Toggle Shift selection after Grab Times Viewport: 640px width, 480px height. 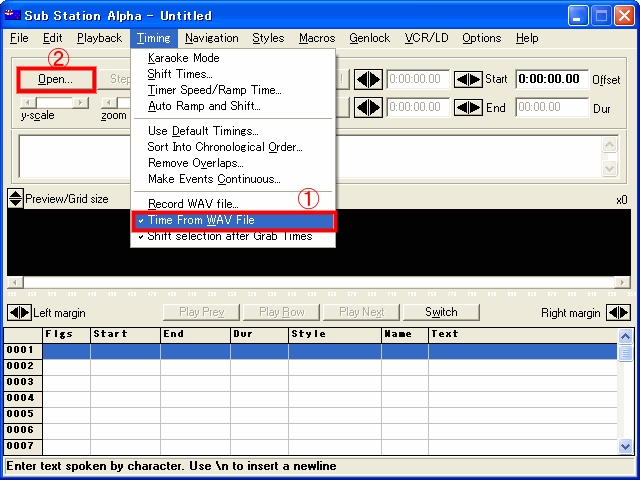point(229,237)
